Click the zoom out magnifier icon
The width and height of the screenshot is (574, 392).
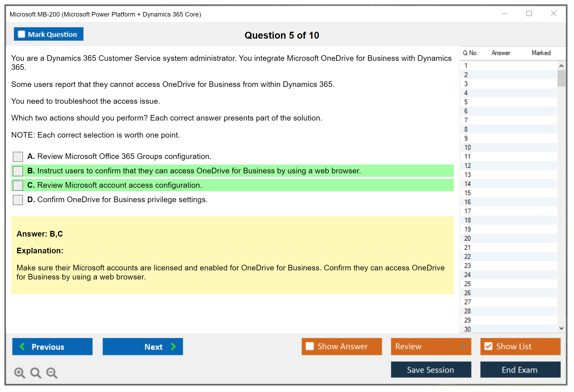coord(52,373)
